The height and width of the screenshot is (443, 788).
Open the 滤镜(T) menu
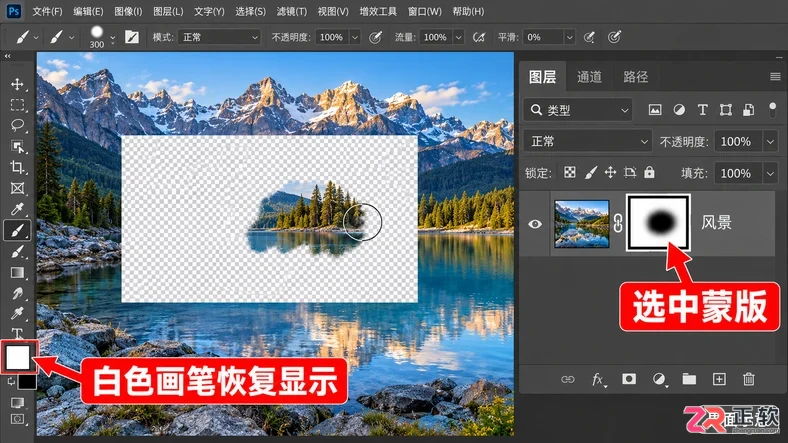coord(291,11)
